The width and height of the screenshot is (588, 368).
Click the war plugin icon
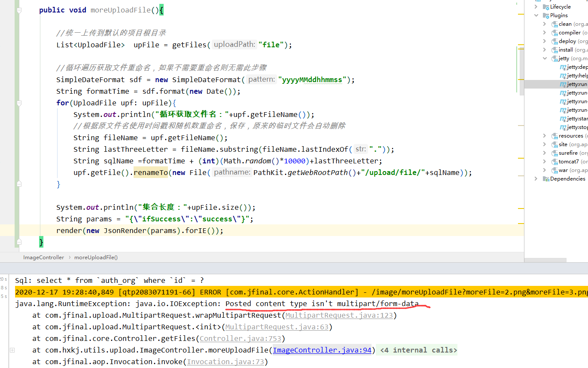[554, 170]
